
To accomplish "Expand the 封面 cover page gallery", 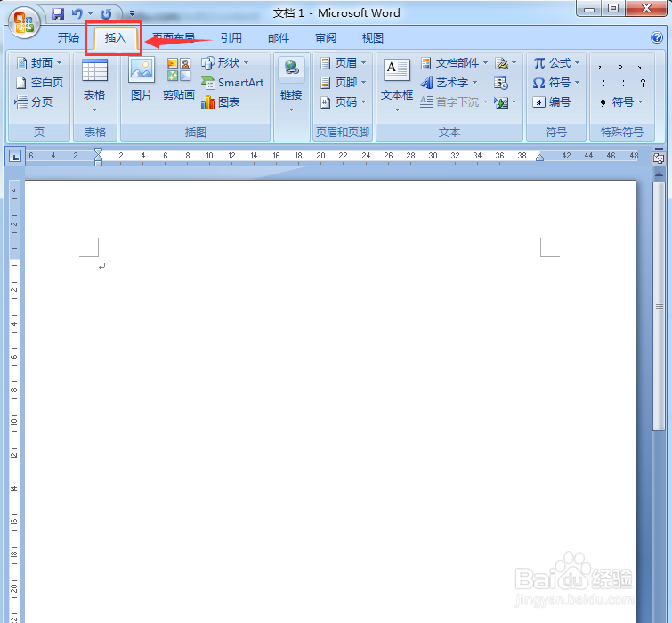I will coord(39,63).
